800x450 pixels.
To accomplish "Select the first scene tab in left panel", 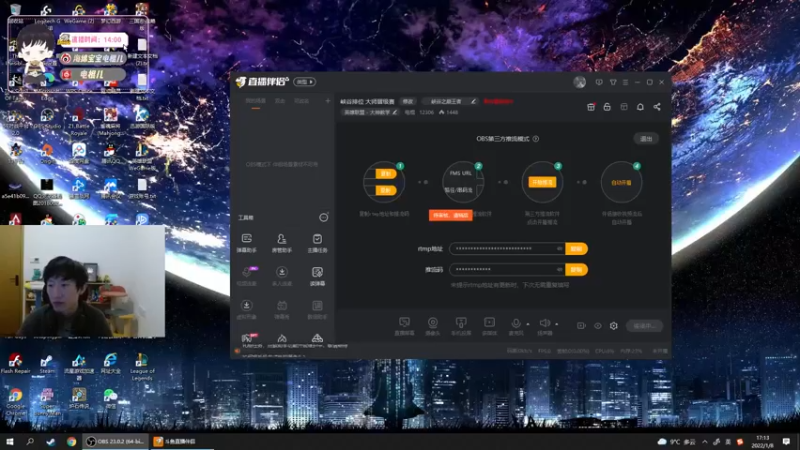I will 256,101.
